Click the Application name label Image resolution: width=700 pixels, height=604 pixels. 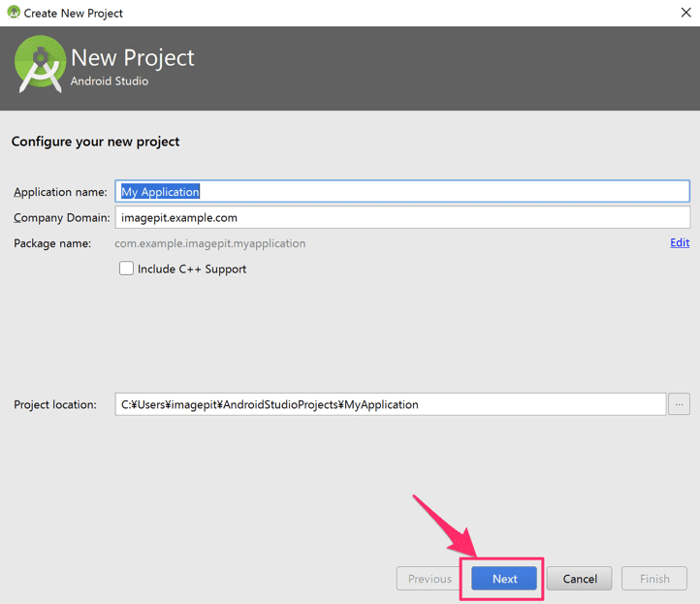pyautogui.click(x=60, y=192)
